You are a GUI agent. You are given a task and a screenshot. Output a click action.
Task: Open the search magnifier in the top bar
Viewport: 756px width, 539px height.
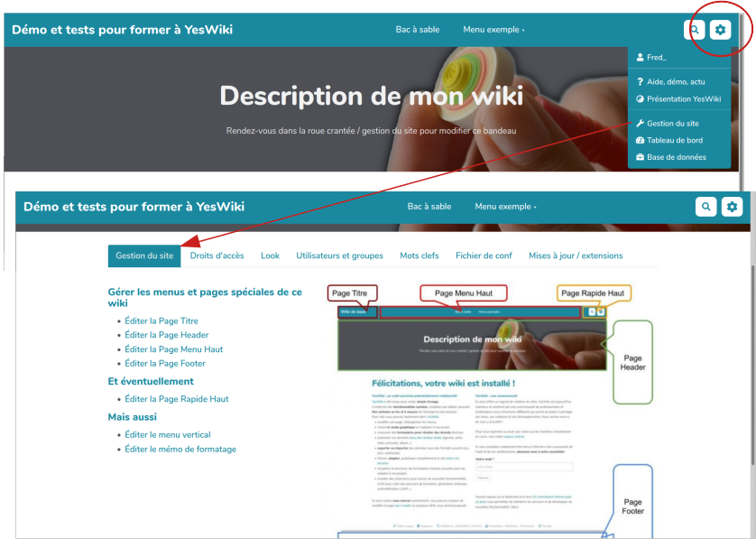pos(695,30)
